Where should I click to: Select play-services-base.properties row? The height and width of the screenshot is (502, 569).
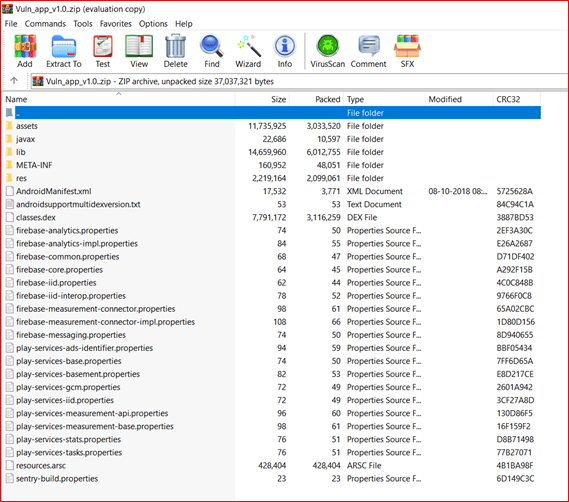tap(272, 361)
